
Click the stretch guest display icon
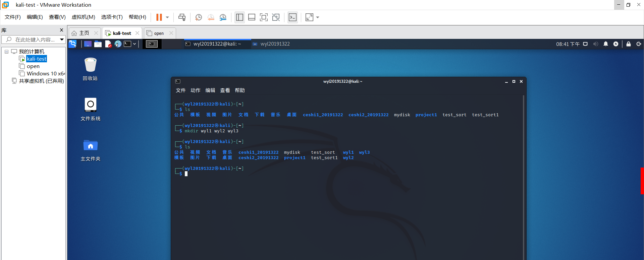[x=309, y=17]
